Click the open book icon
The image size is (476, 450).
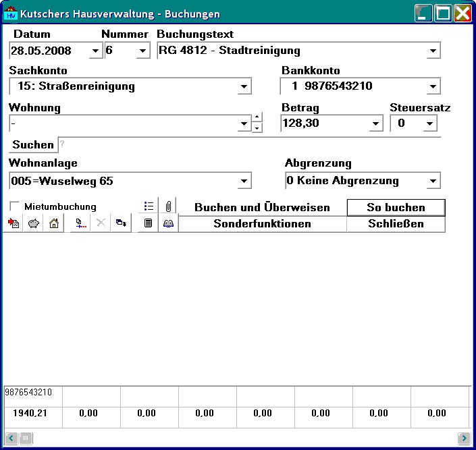click(168, 223)
